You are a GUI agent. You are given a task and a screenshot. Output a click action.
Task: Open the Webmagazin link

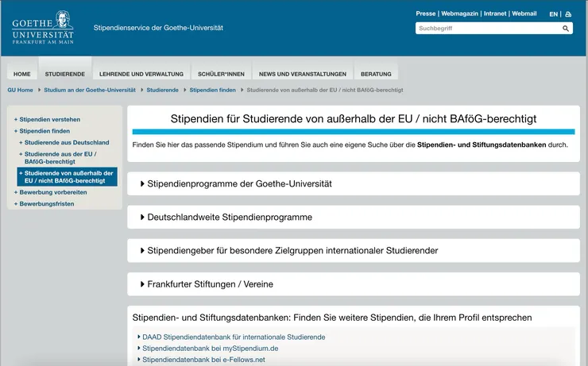(x=459, y=13)
